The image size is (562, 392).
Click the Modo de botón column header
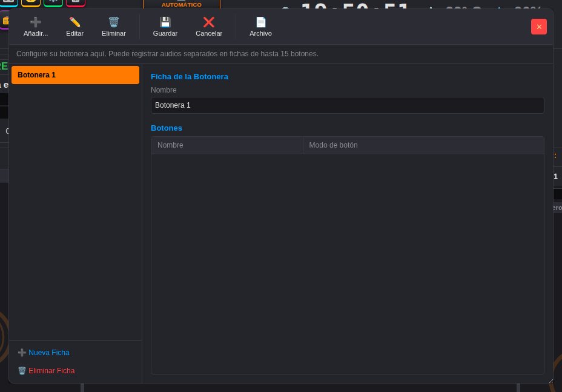(423, 145)
